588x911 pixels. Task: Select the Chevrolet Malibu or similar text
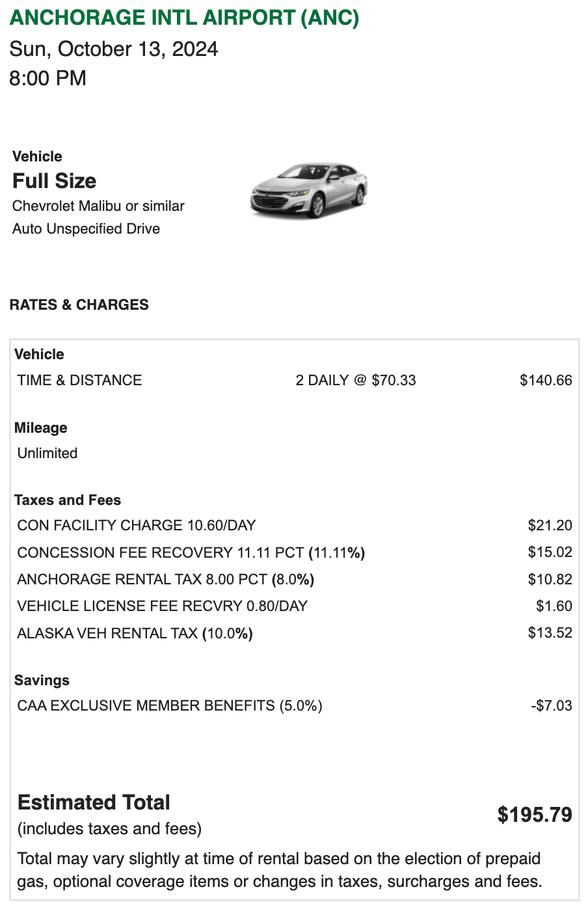click(x=98, y=206)
